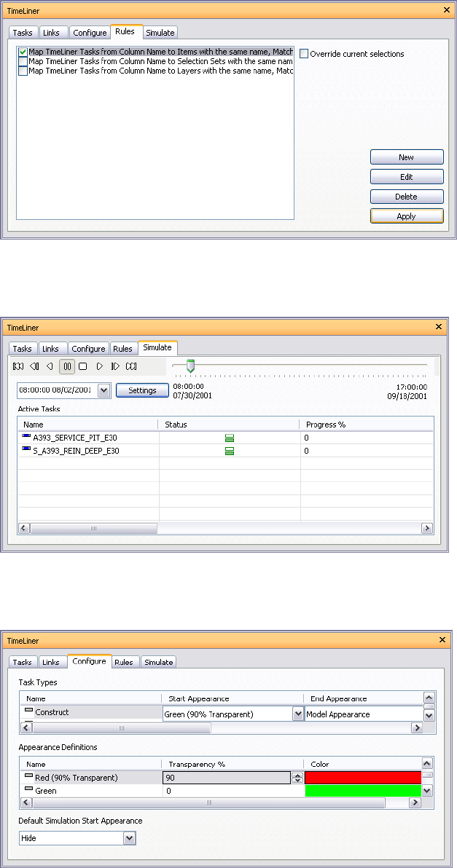Select Green appearance definition row

tap(222, 791)
